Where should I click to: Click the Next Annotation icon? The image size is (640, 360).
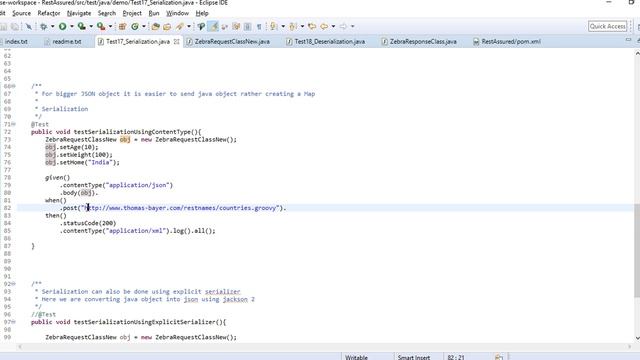coord(273,27)
